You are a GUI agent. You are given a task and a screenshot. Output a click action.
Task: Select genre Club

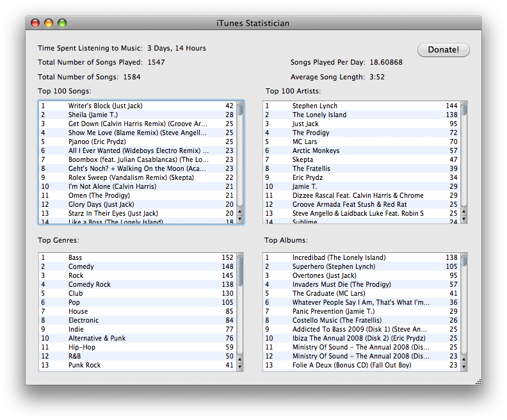pos(138,294)
